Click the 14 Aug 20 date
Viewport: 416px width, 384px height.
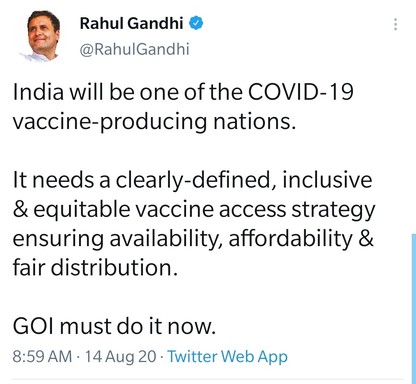pyautogui.click(x=120, y=356)
